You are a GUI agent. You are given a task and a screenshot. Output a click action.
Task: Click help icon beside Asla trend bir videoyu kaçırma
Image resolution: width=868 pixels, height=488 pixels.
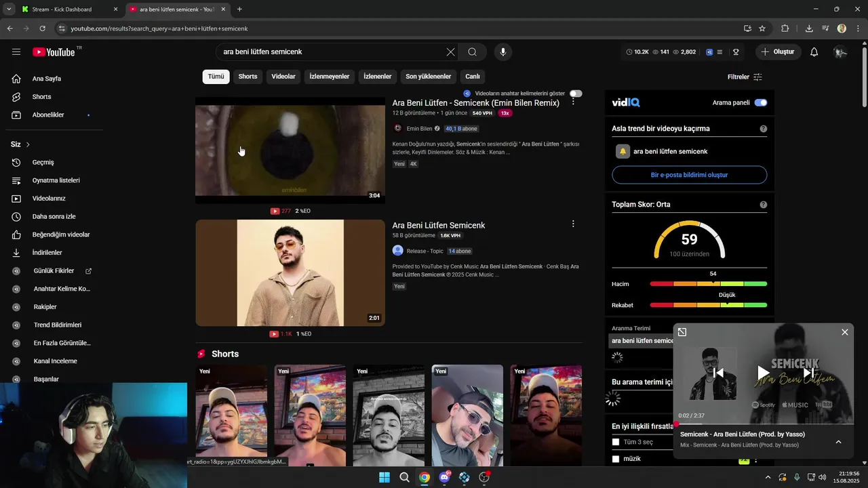(x=764, y=129)
